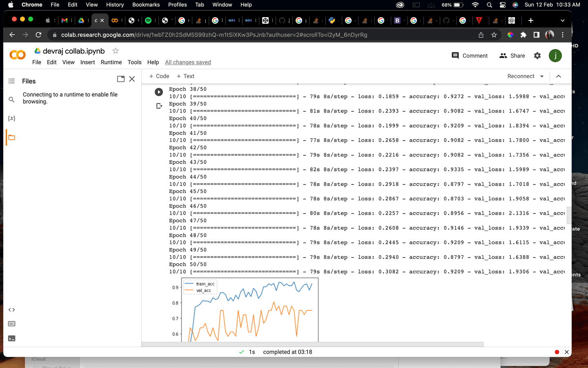
Task: Open the Colab View menu
Action: pos(68,62)
